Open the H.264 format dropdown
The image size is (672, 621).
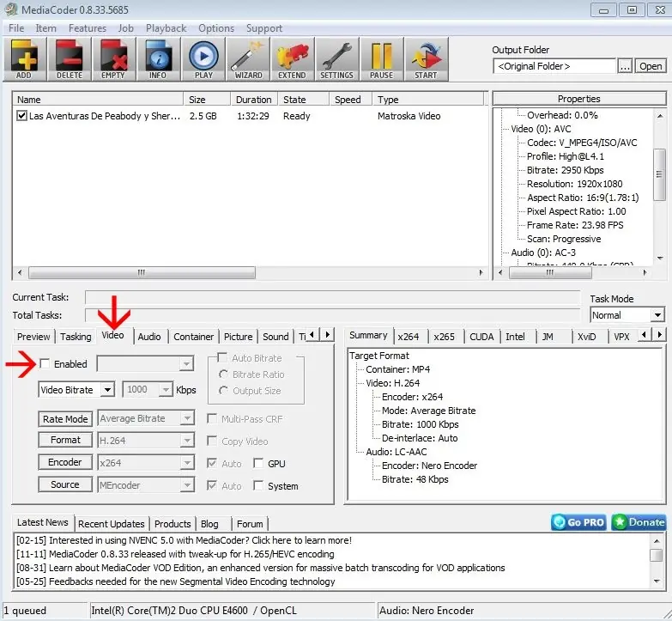coord(187,441)
